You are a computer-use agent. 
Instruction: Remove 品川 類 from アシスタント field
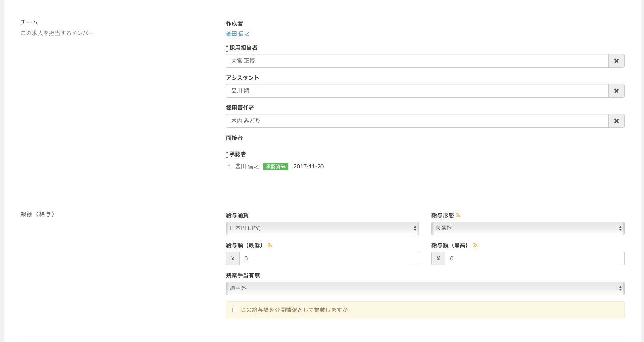click(x=616, y=91)
